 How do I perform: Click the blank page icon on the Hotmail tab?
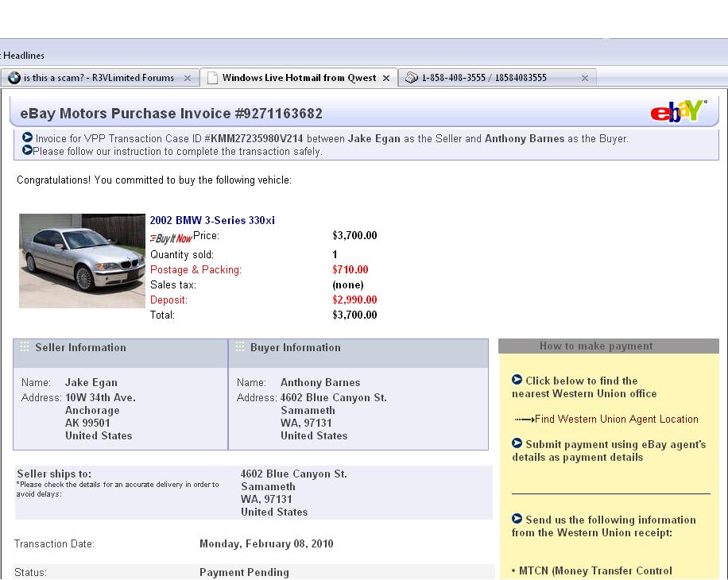pyautogui.click(x=212, y=78)
